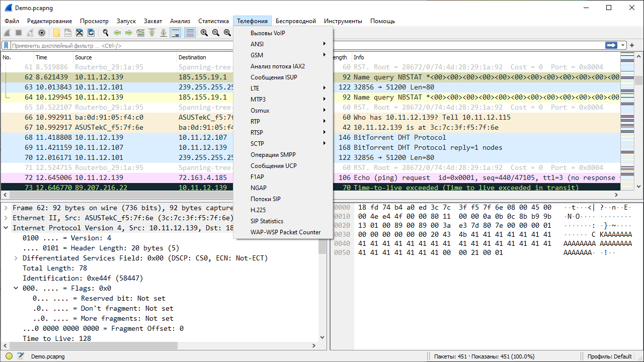Go forward in packet history
644x362 pixels.
(129, 33)
